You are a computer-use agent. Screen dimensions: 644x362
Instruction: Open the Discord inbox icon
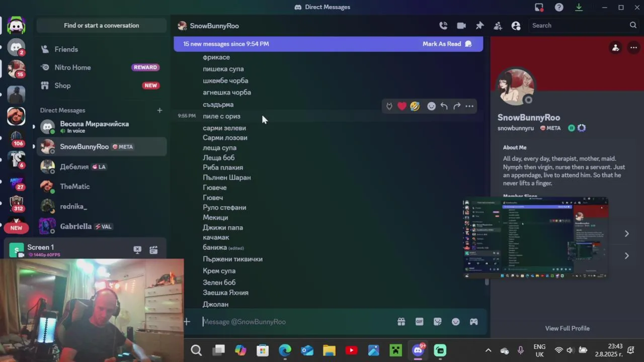point(539,8)
